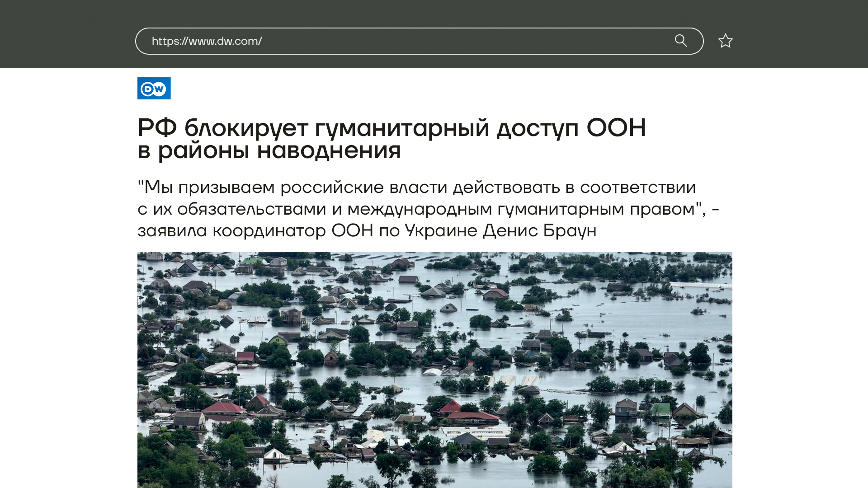Click the word 'блокирует' in the headline
Viewport: 868px width, 488px height.
[x=246, y=128]
